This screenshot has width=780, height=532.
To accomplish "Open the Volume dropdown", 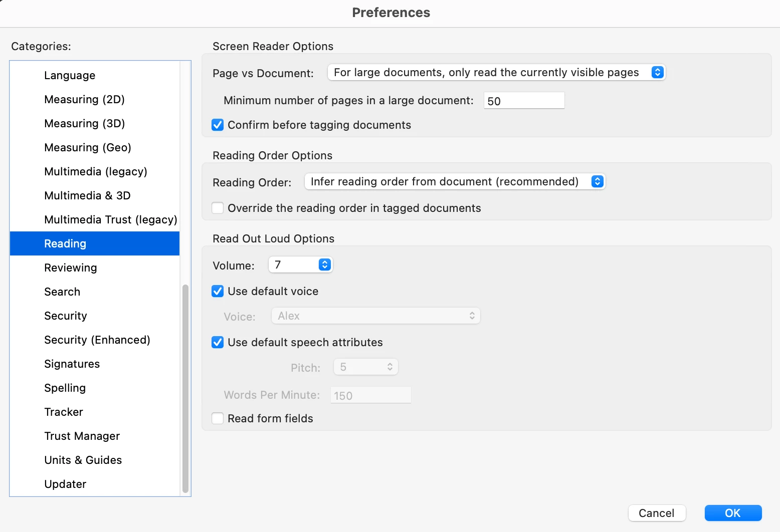I will [x=301, y=264].
